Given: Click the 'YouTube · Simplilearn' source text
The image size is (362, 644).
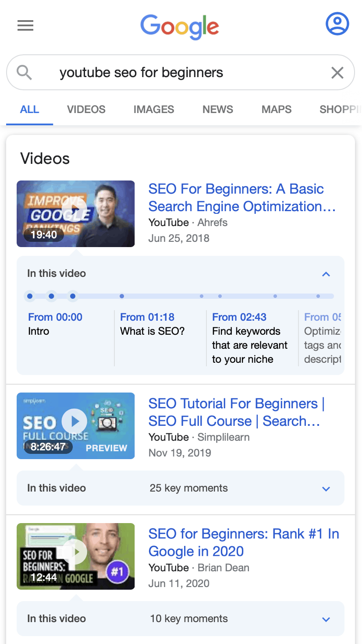Looking at the screenshot, I should [199, 437].
